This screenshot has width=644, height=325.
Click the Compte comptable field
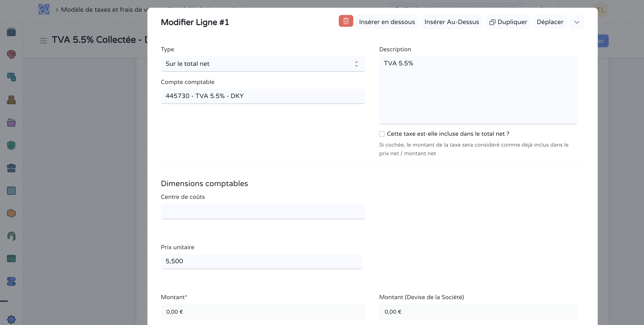263,96
